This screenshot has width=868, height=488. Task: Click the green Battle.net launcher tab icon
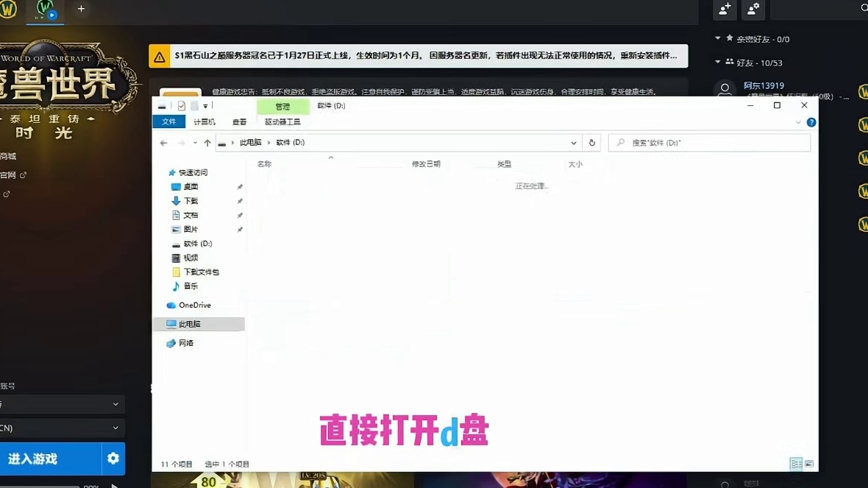click(45, 10)
